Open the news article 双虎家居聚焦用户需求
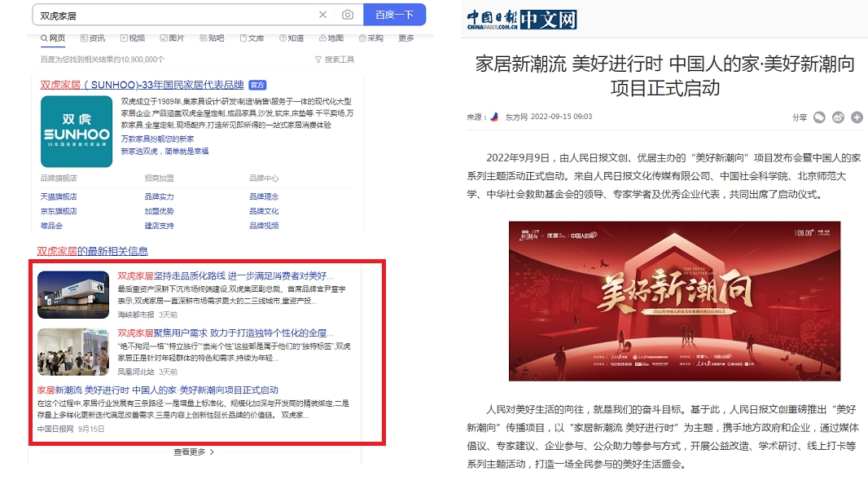The image size is (868, 489). point(226,333)
